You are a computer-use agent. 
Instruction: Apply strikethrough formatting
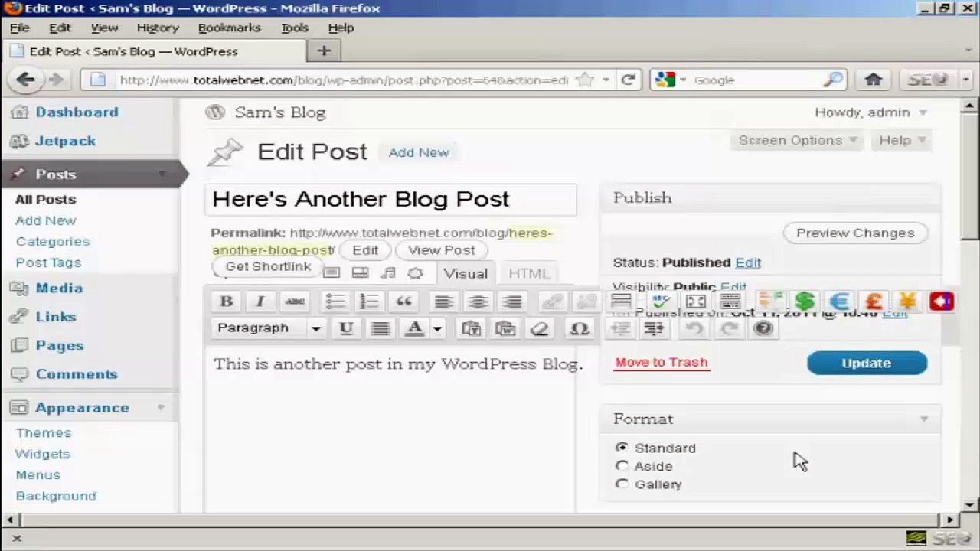(x=294, y=302)
